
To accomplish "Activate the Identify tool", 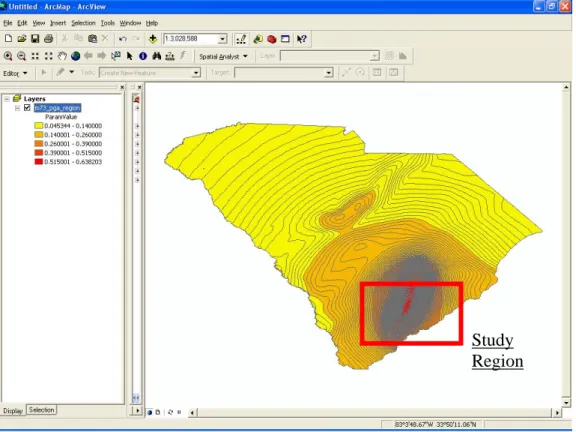I will click(143, 56).
